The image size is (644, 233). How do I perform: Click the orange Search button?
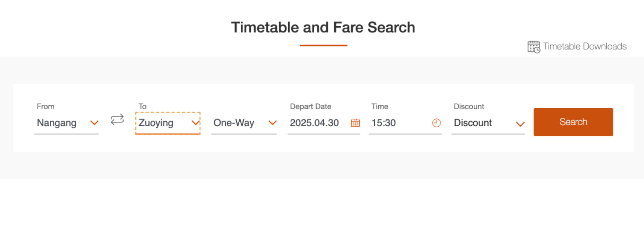pos(573,122)
